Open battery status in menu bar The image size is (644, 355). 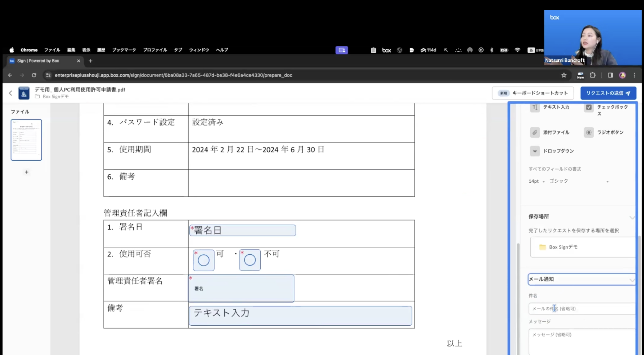click(x=504, y=50)
